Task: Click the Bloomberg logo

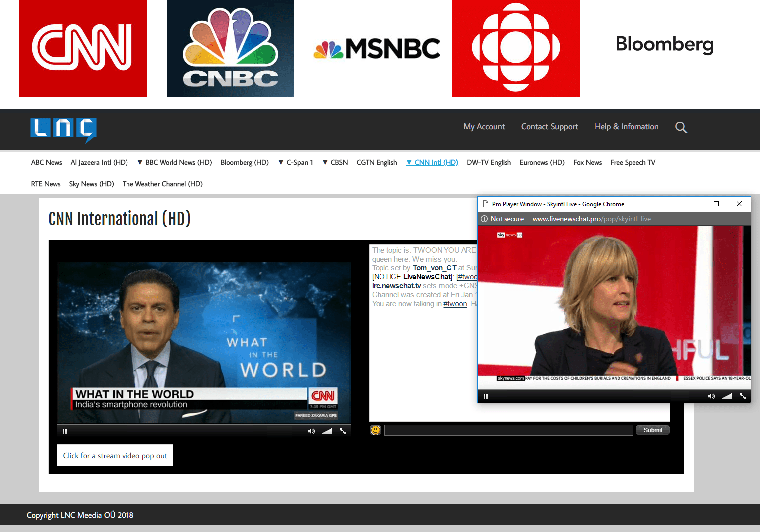Action: point(664,44)
